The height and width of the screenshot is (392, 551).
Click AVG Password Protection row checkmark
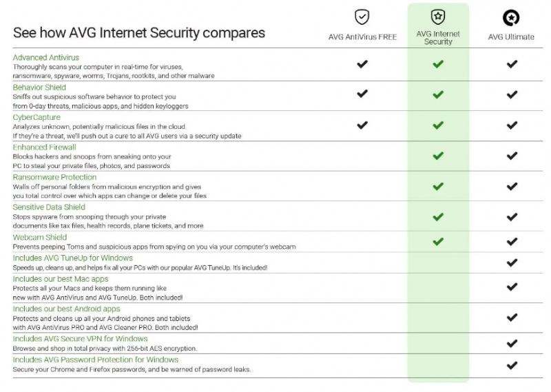pos(512,365)
